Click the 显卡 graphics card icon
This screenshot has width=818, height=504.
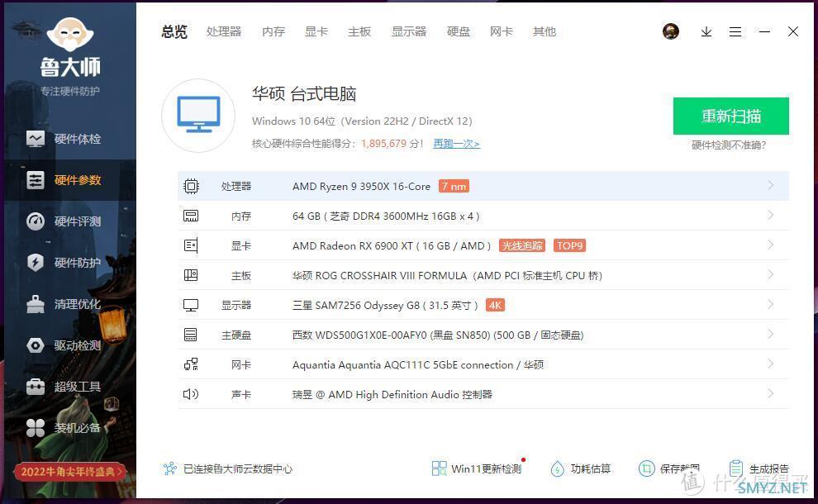191,245
